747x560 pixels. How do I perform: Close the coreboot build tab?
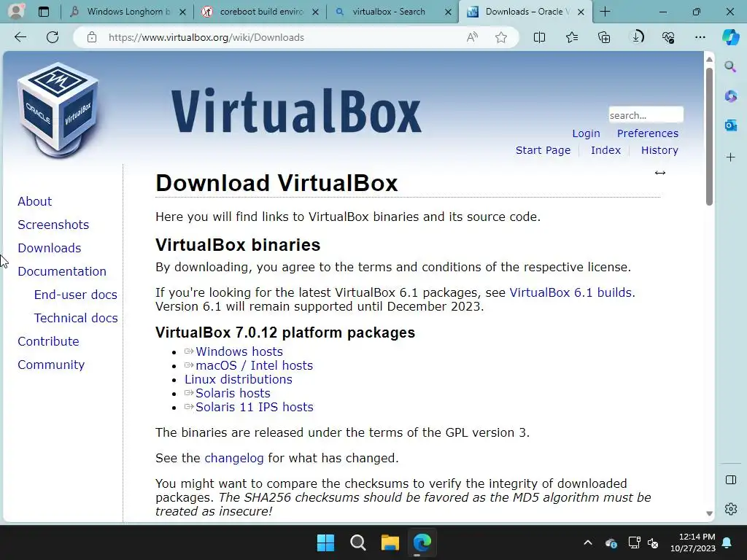(315, 12)
